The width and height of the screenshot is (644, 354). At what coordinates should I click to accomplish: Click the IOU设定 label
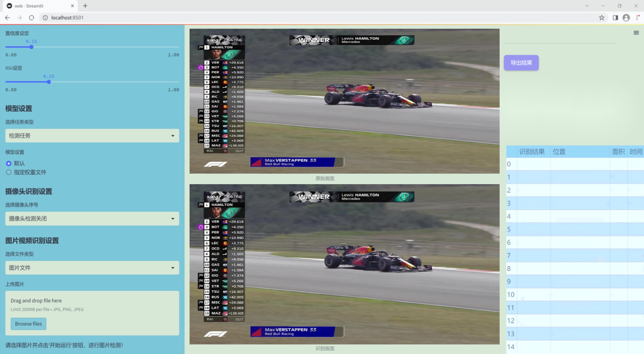click(x=14, y=68)
